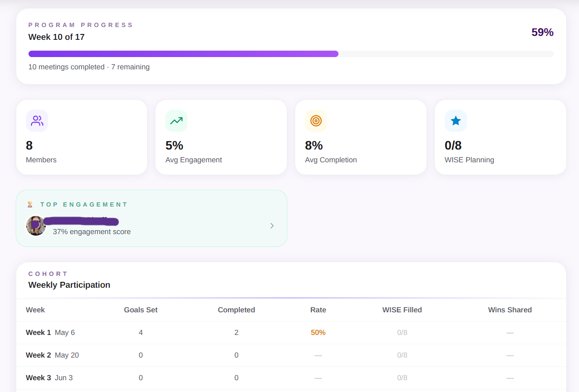This screenshot has width=579, height=392.
Task: Click the 10 meetings completed · 7 remaining text
Action: (x=89, y=67)
